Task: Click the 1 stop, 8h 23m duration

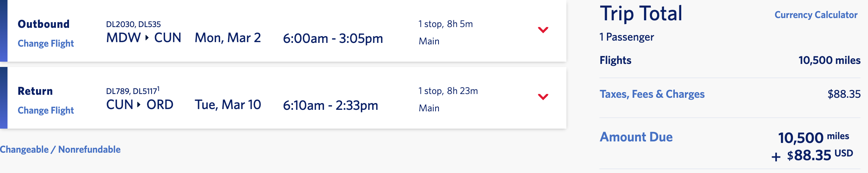Action: point(448,91)
